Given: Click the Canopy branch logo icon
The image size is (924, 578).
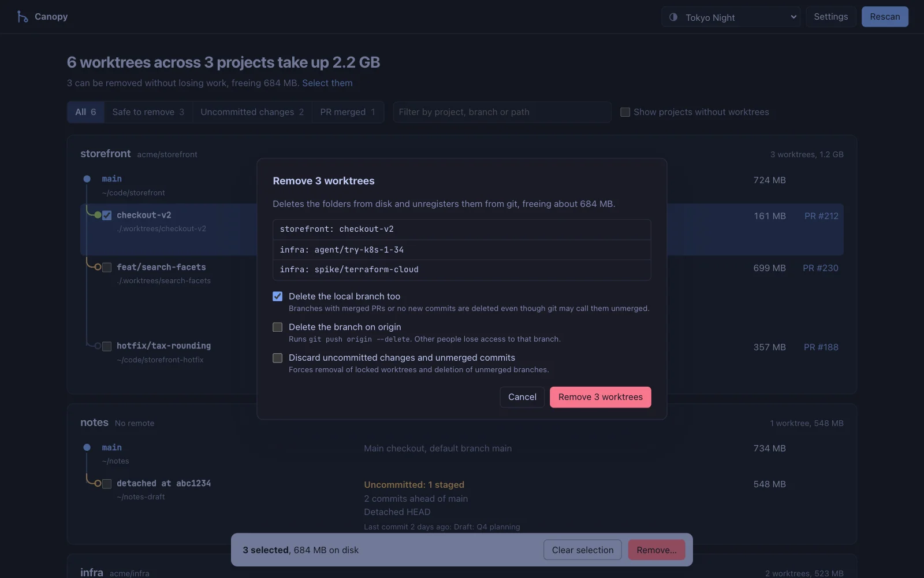Looking at the screenshot, I should 22,17.
